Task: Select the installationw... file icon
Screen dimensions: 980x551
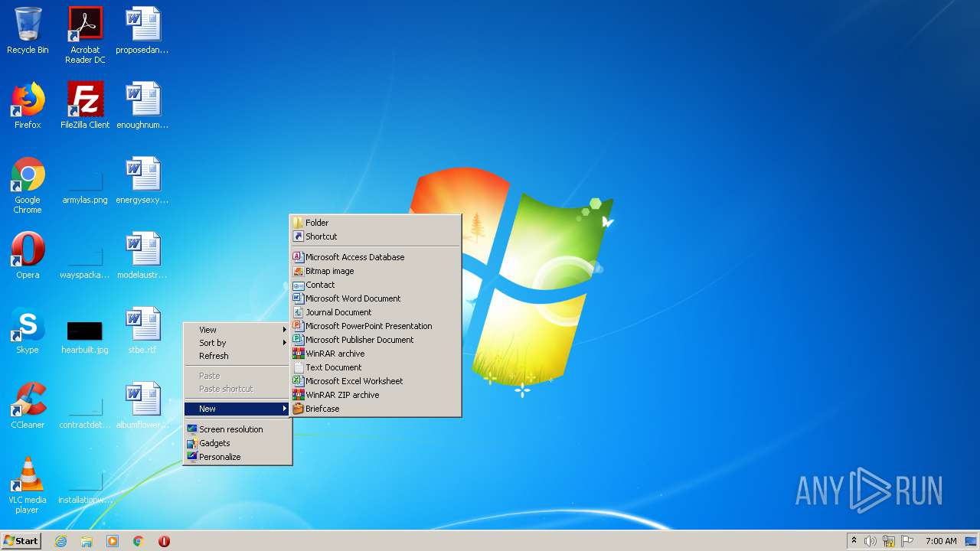Action: pos(85,485)
